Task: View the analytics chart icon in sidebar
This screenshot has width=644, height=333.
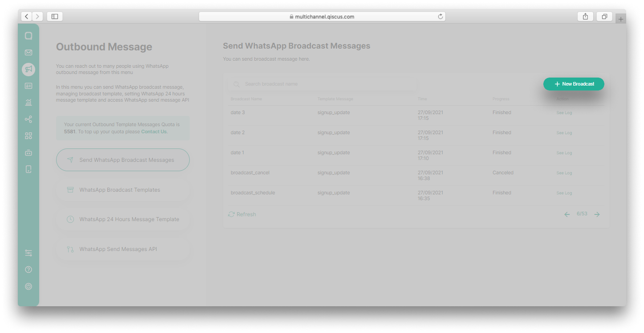Action: [x=29, y=102]
